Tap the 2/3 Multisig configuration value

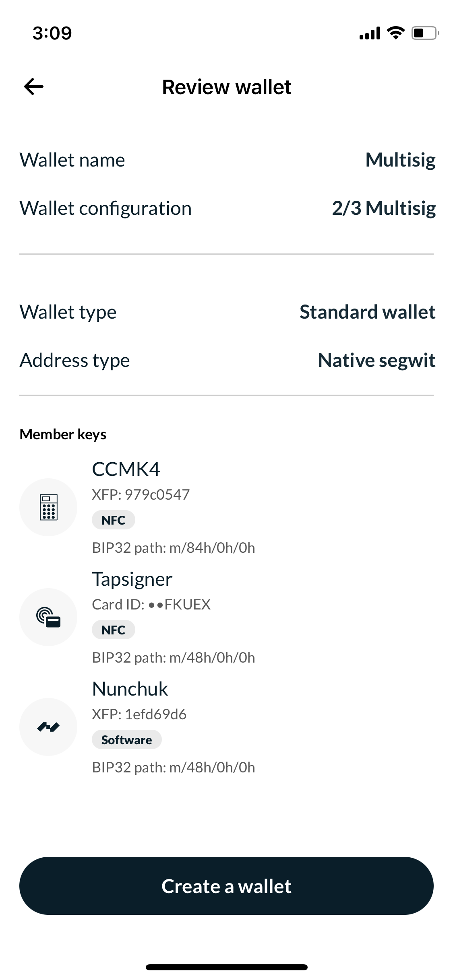click(x=384, y=208)
